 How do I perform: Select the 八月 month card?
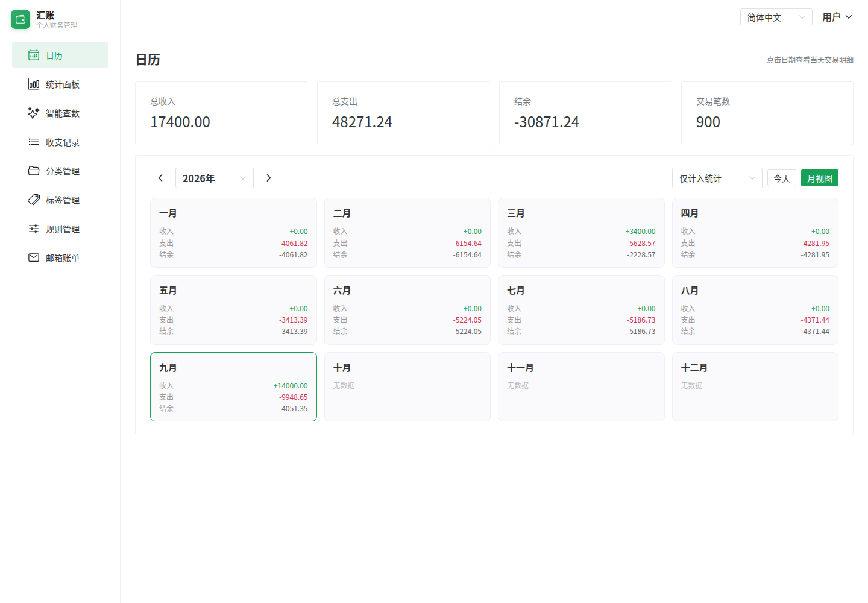click(755, 310)
